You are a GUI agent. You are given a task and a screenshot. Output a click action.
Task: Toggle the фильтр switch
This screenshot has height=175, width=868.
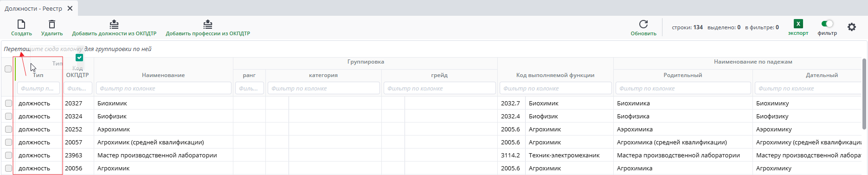827,24
